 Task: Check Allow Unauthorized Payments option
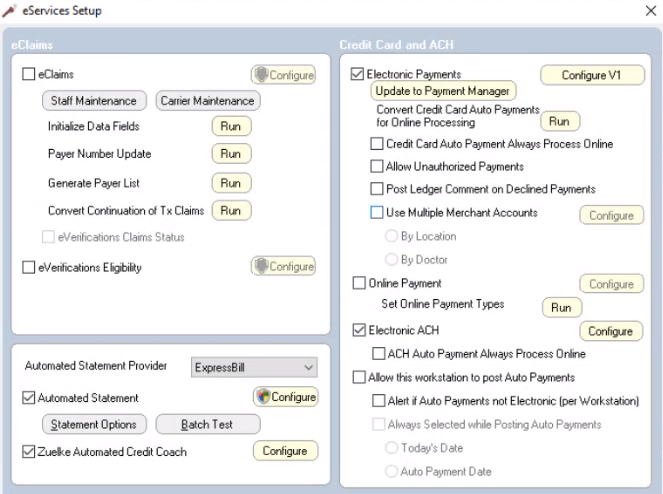[x=377, y=166]
